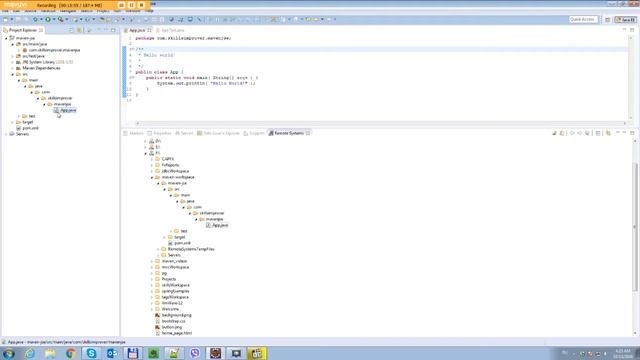The width and height of the screenshot is (640, 360).
Task: Toggle Link with Editor in Project Explorer
Action: click(80, 30)
